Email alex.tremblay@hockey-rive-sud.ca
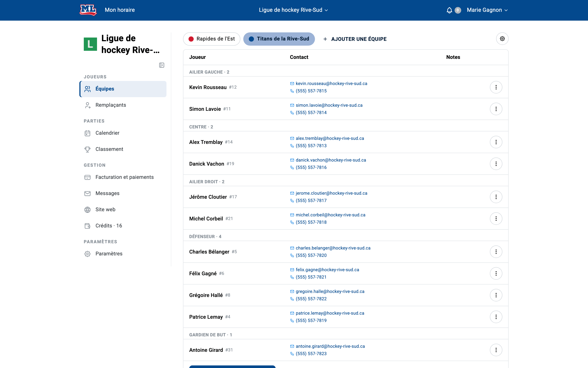 tap(330, 138)
